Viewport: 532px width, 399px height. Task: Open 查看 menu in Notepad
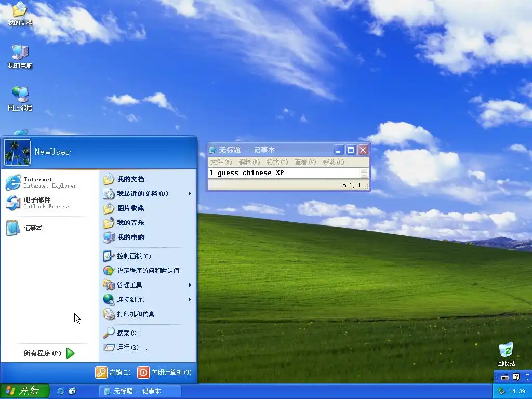click(305, 162)
